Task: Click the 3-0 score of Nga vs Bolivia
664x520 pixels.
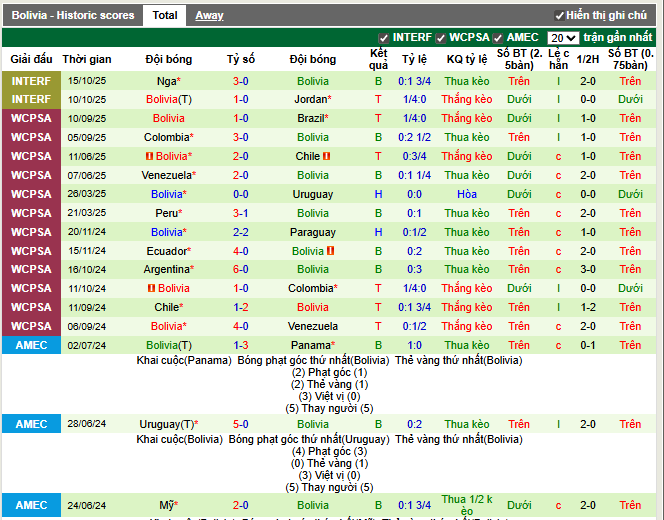Action: point(241,81)
